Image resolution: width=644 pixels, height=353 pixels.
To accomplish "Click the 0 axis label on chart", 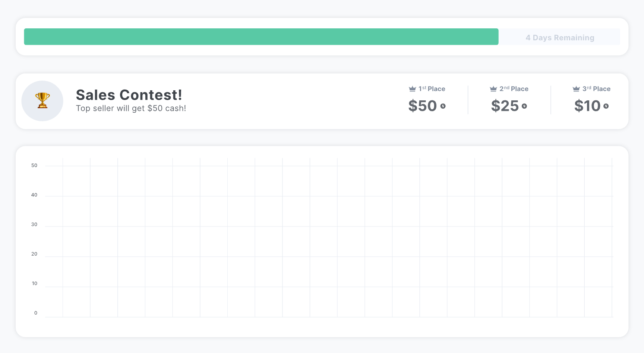I will pyautogui.click(x=35, y=313).
